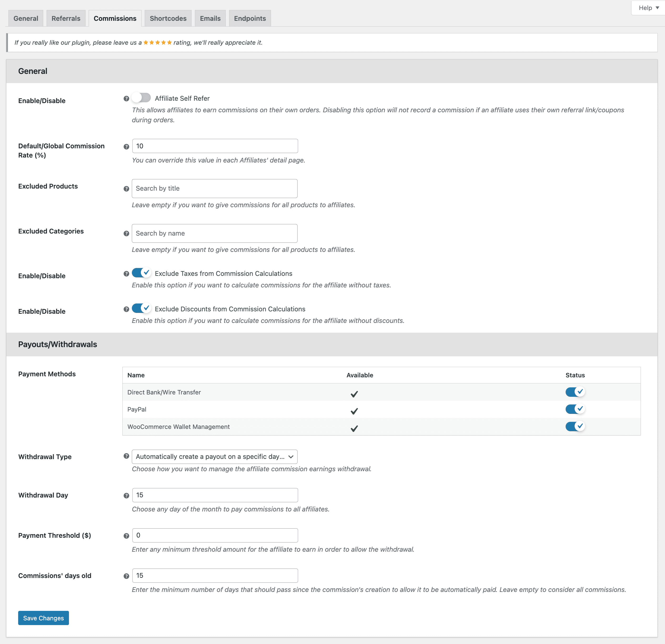Click the help icon next to Excluded Products

(125, 188)
